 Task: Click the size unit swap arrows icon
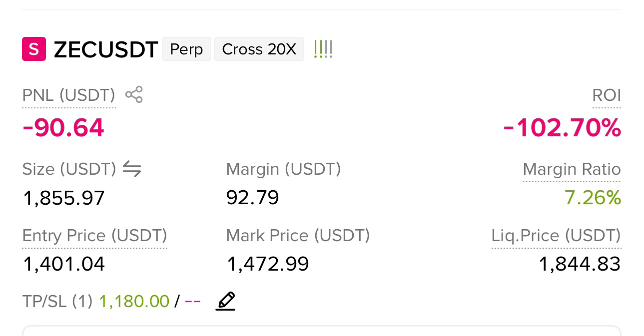tap(132, 169)
